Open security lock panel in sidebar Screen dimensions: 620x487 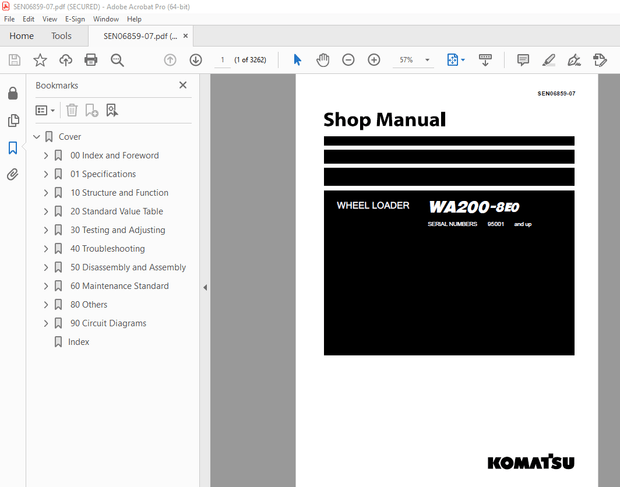click(x=13, y=93)
